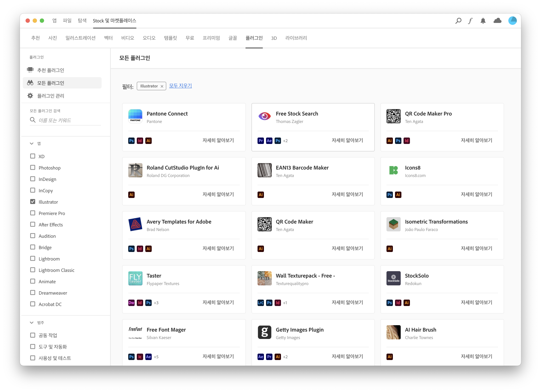Click the Icons8 green logo icon
541x392 pixels.
pos(393,170)
